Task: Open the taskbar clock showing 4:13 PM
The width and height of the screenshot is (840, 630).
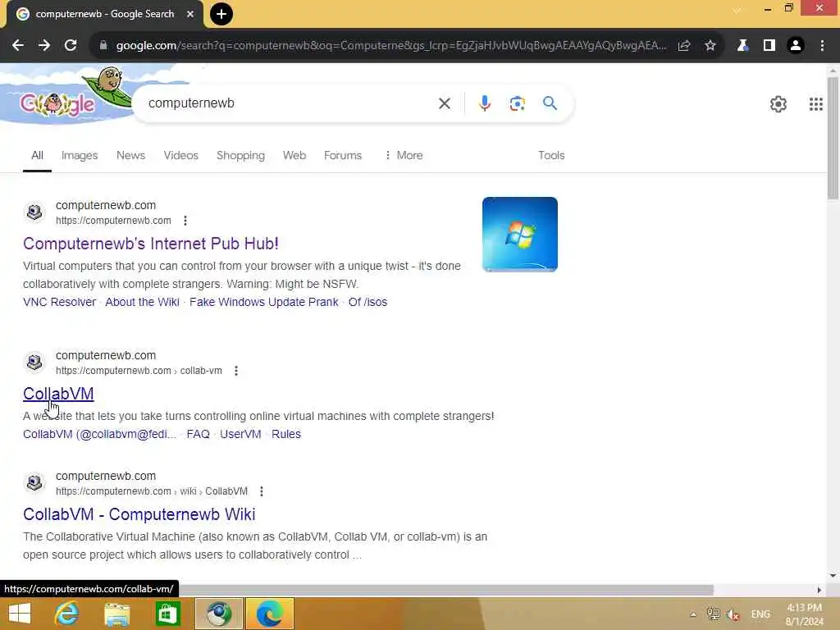Action: tap(804, 614)
